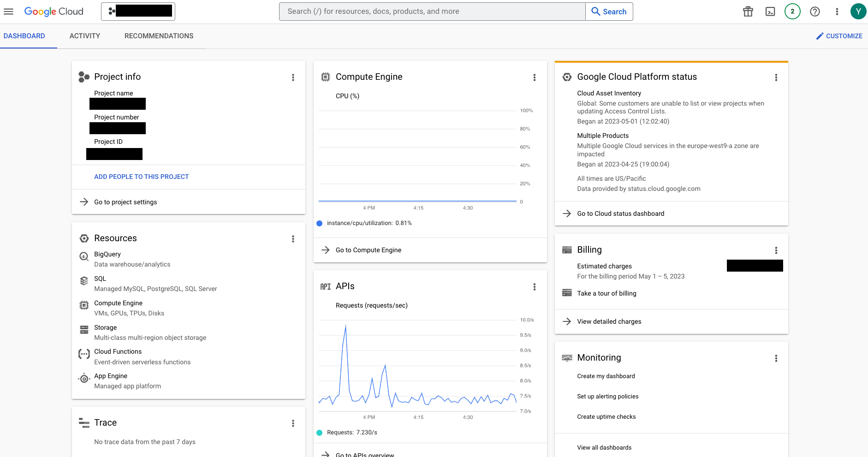The image size is (868, 457).
Task: Switch to the Activity tab
Action: tap(85, 36)
